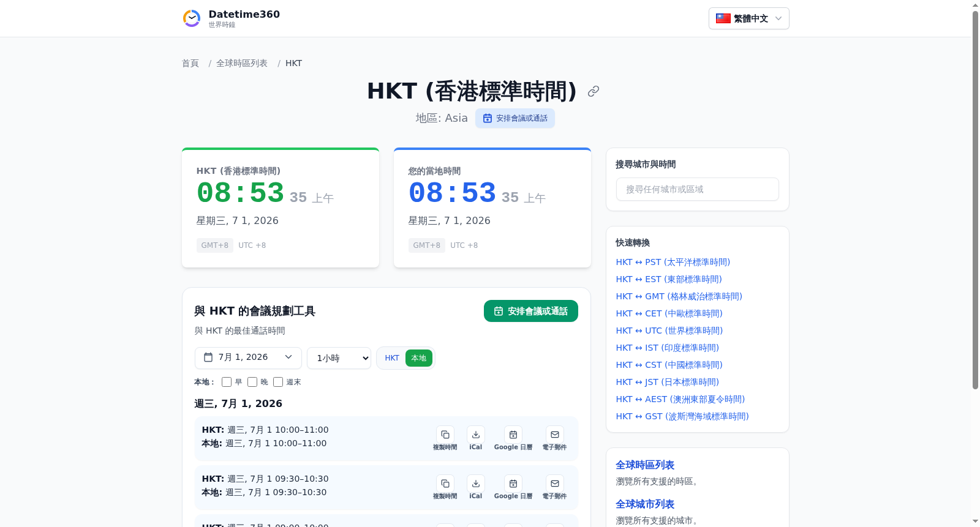Open the 全球城市列表 sidebar link
Image resolution: width=980 pixels, height=527 pixels.
click(x=645, y=504)
